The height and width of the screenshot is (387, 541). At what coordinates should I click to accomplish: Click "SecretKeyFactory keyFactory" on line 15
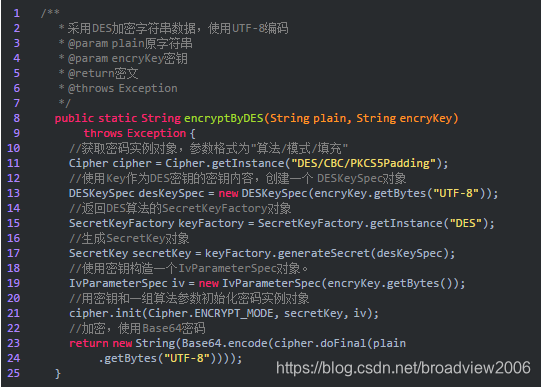(156, 224)
